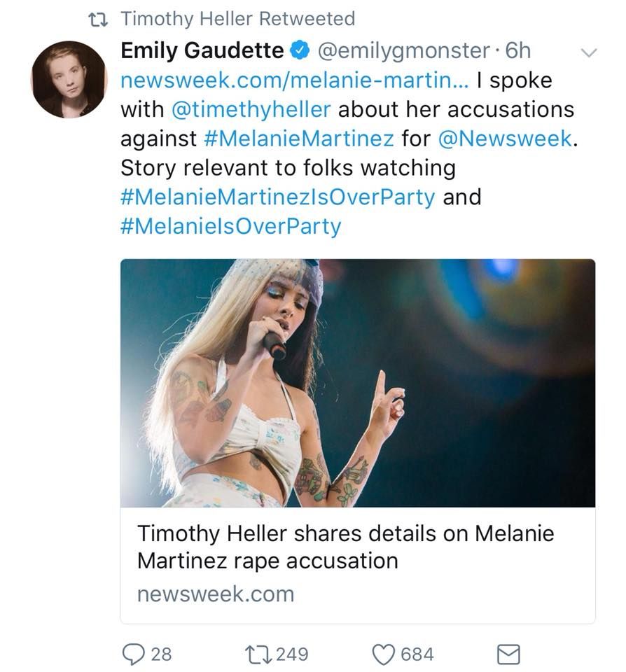The height and width of the screenshot is (672, 626).
Task: Open the @Newsweek mention
Action: tap(504, 139)
